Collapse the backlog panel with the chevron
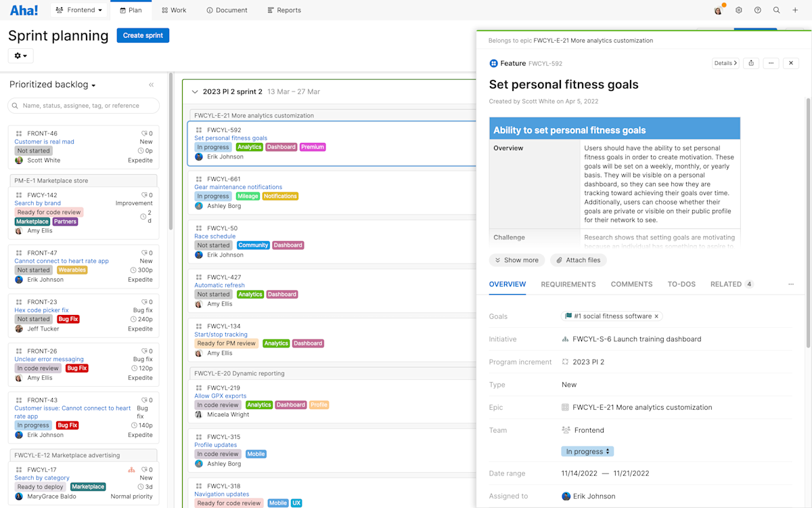Image resolution: width=812 pixels, height=508 pixels. 151,85
